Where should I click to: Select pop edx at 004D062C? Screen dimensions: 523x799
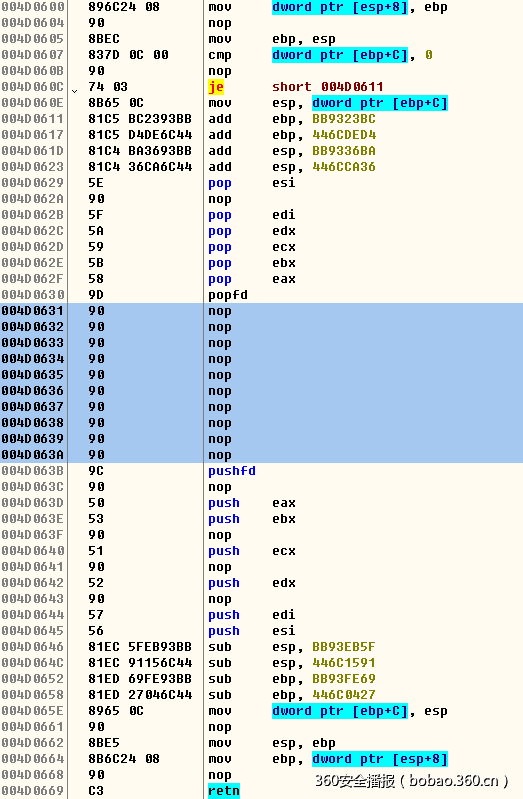pos(262,231)
